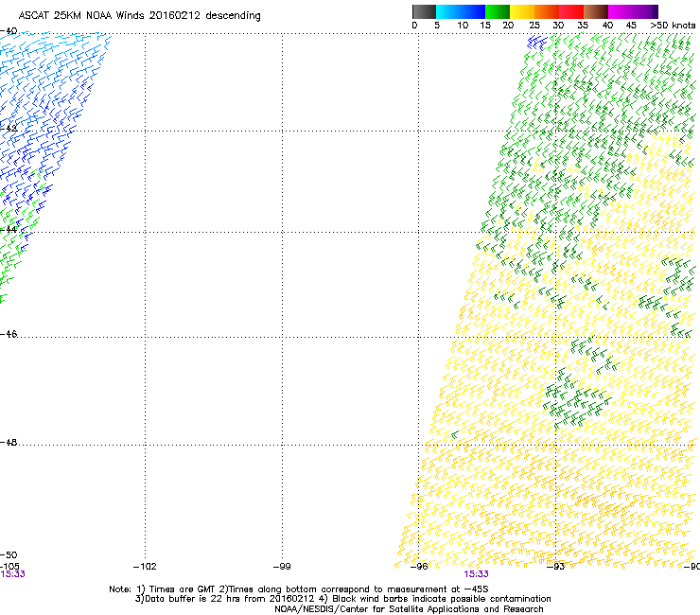Click the purple '15:33' time right of -96

(x=477, y=574)
